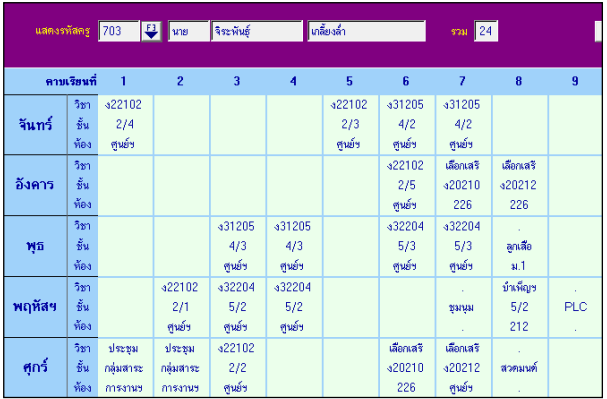Viewport: 607px width, 399px height.
Task: Click empty Monday period 3 cell
Action: pos(238,125)
